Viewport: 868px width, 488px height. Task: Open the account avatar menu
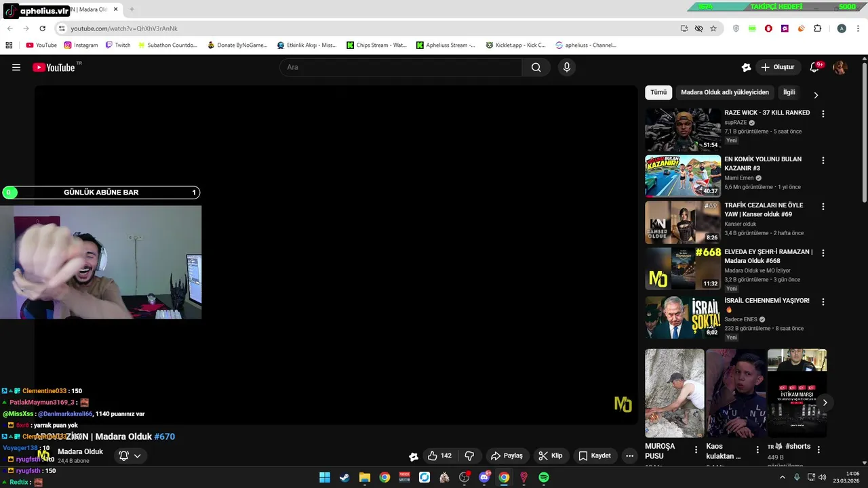coord(840,67)
